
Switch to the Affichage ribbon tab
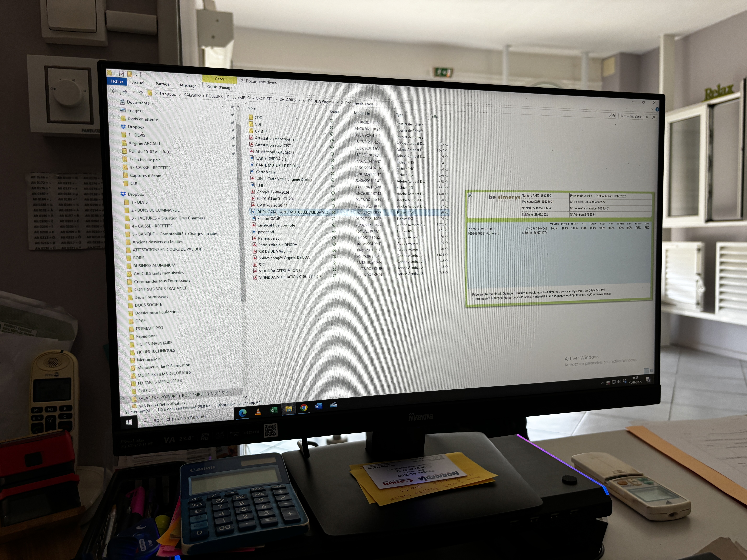[x=188, y=85]
